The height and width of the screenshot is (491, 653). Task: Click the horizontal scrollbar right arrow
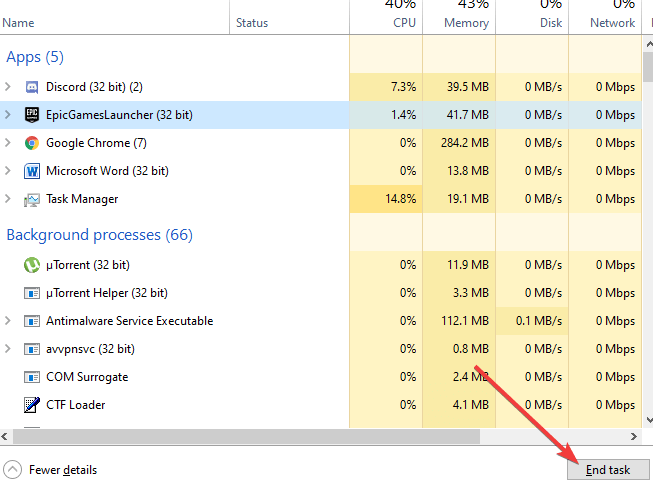pyautogui.click(x=632, y=437)
